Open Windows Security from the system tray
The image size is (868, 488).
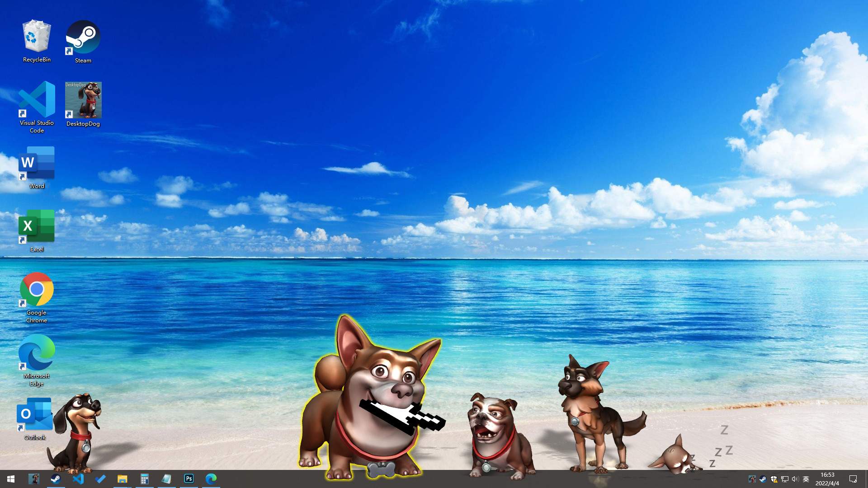[775, 479]
